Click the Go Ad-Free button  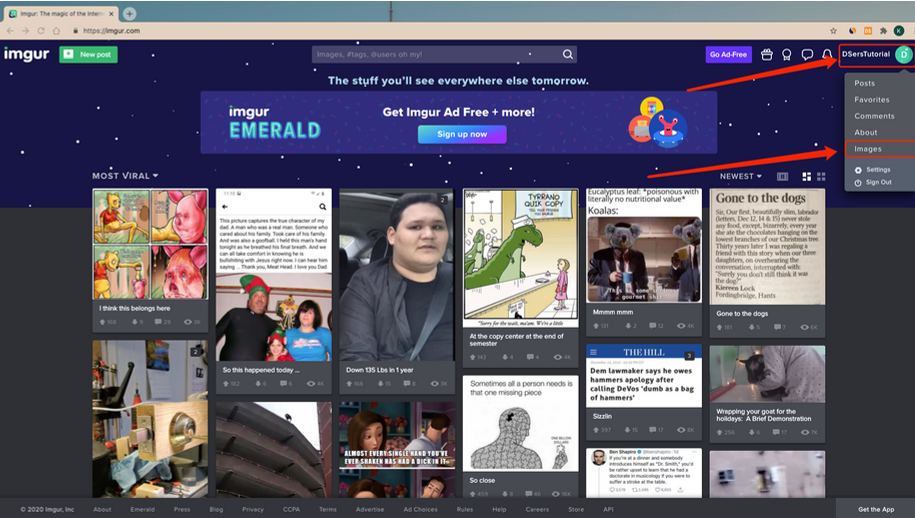tap(728, 54)
